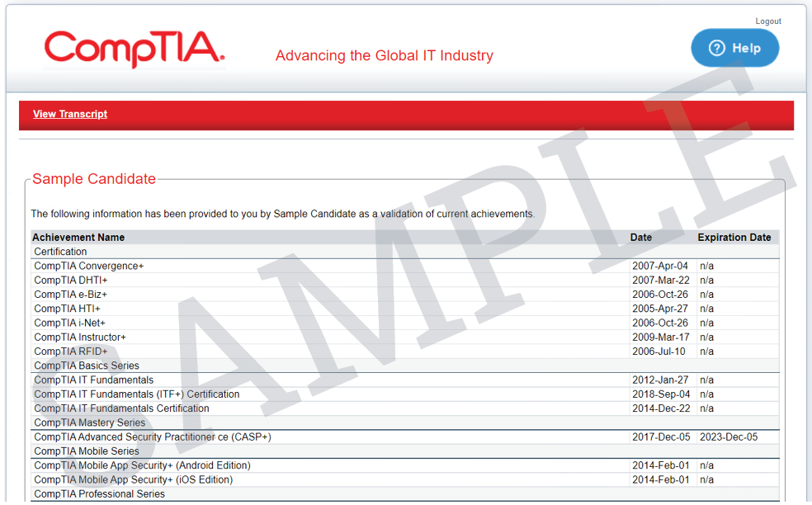Click date 2007-Mar-22 for DHTI+
The image size is (812, 505).
click(x=661, y=281)
